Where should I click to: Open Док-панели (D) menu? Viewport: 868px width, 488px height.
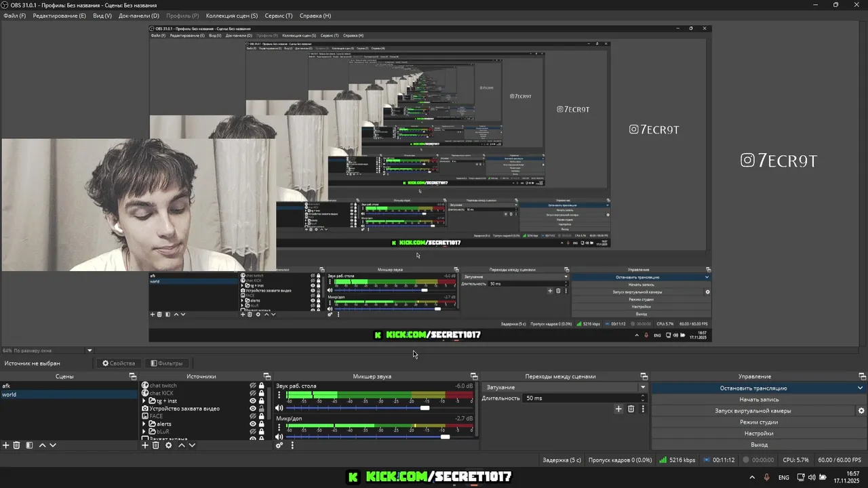[139, 16]
